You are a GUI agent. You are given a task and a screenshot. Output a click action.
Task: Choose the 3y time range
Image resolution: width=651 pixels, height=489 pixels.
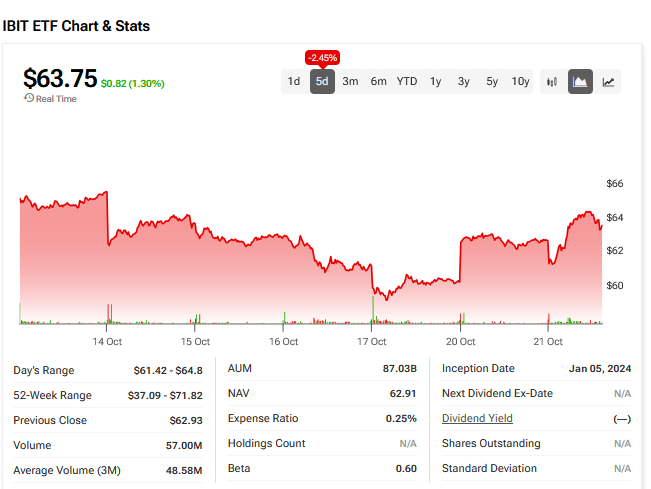click(464, 82)
